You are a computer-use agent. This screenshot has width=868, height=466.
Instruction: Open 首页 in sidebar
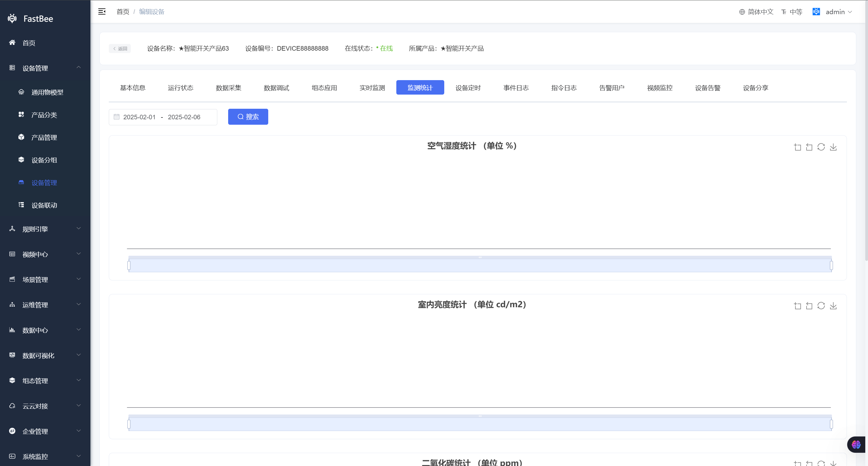pyautogui.click(x=45, y=43)
